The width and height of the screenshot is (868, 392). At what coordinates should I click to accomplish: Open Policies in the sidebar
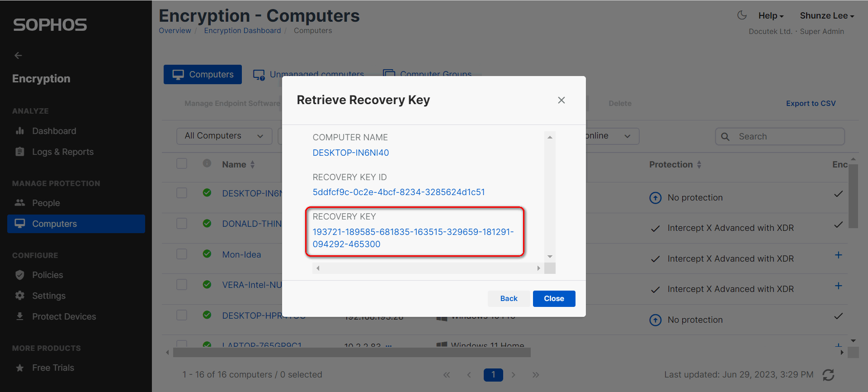pyautogui.click(x=47, y=275)
